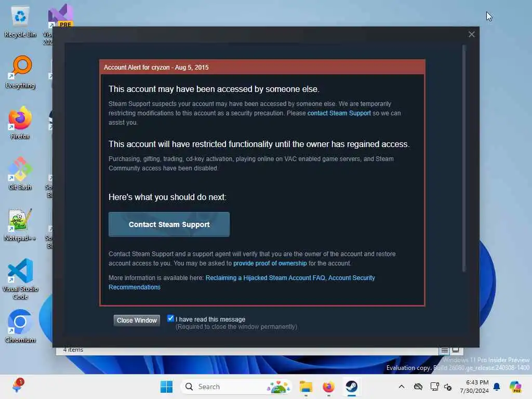Select the Chromium desktop shortcut
This screenshot has width=532, height=399.
point(20,326)
